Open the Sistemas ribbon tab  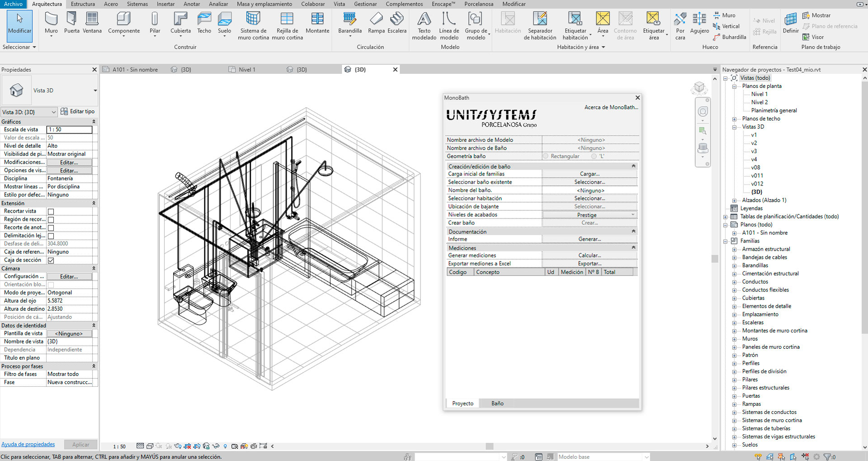pyautogui.click(x=137, y=4)
